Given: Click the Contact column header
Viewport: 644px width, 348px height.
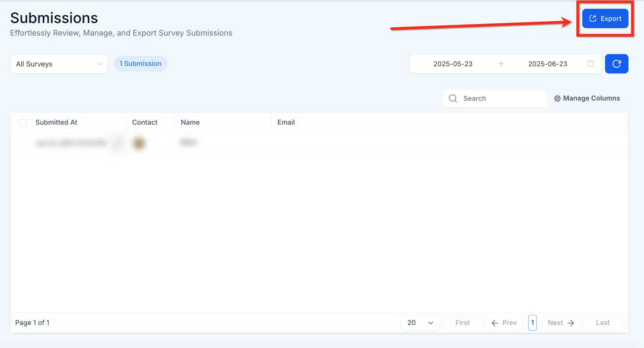Looking at the screenshot, I should tap(145, 122).
